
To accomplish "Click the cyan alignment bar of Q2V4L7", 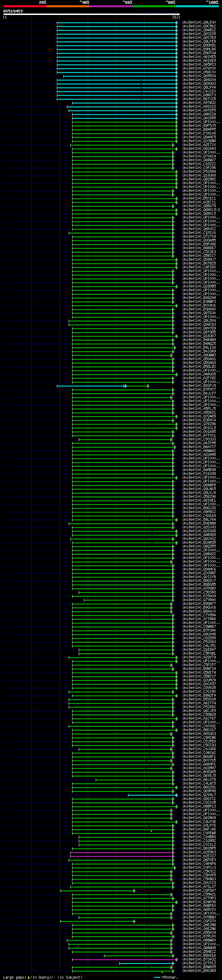I will [152, 795].
